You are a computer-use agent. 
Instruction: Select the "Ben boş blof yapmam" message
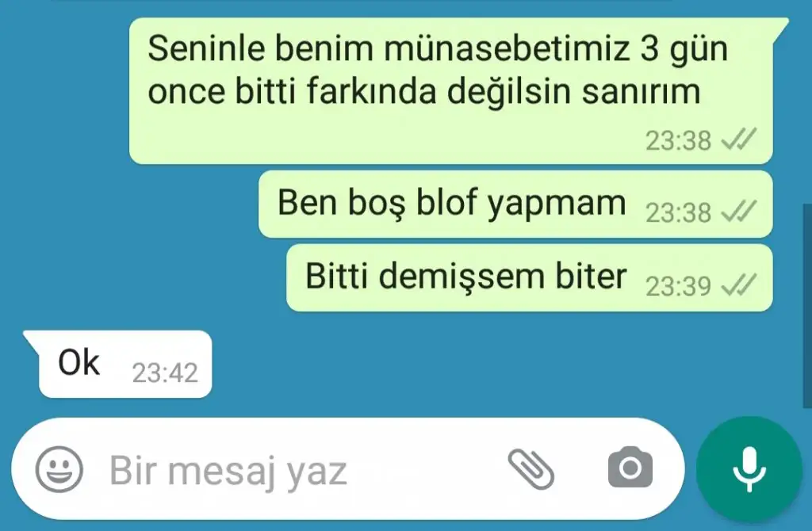pyautogui.click(x=515, y=204)
